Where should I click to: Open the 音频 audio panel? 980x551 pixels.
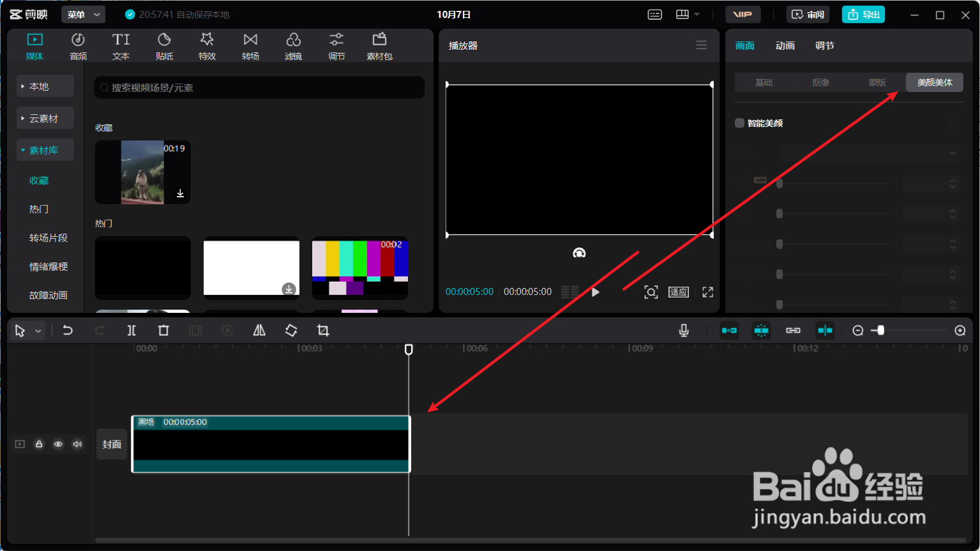coord(78,47)
